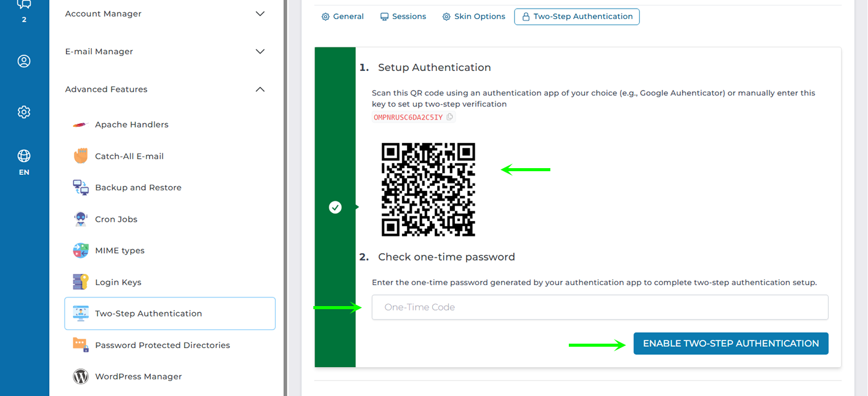Click the Password Protected Directories folder icon
Viewport: 868px width, 396px height.
coord(81,345)
